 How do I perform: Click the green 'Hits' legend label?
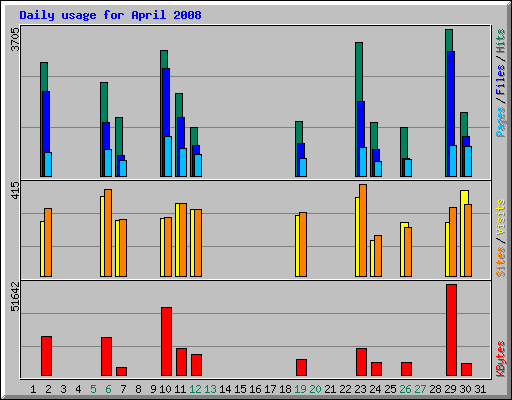click(x=501, y=41)
